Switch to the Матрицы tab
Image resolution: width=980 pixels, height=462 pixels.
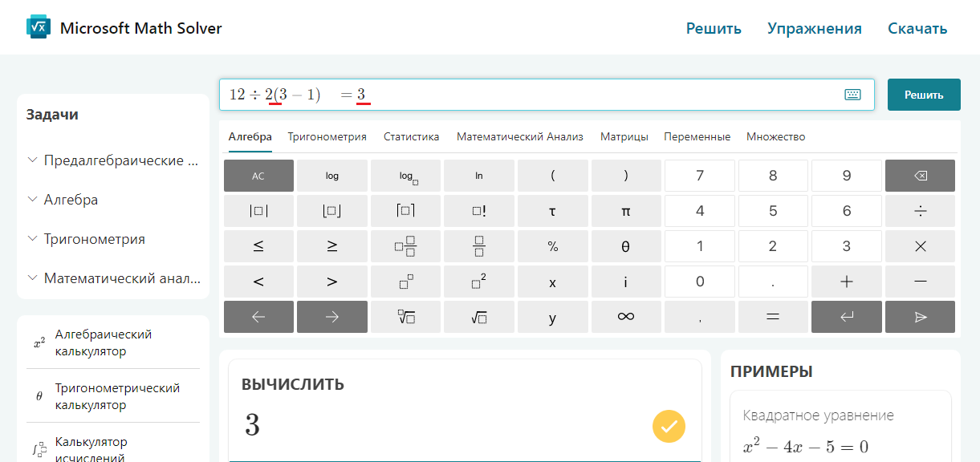(x=624, y=136)
